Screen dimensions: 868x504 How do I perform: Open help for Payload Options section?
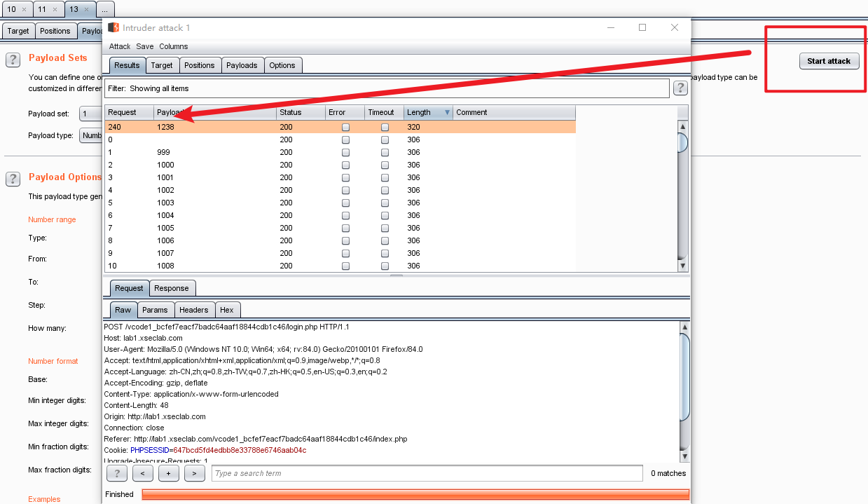[x=13, y=179]
